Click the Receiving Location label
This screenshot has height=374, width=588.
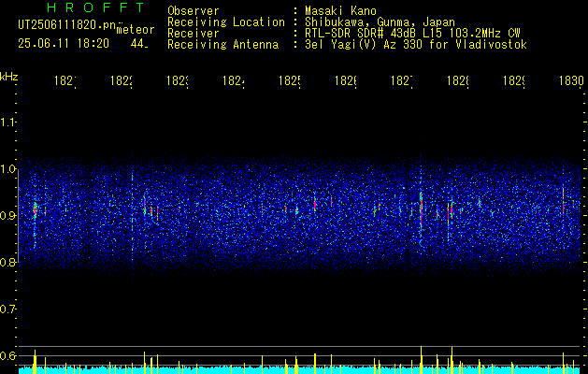pos(226,22)
